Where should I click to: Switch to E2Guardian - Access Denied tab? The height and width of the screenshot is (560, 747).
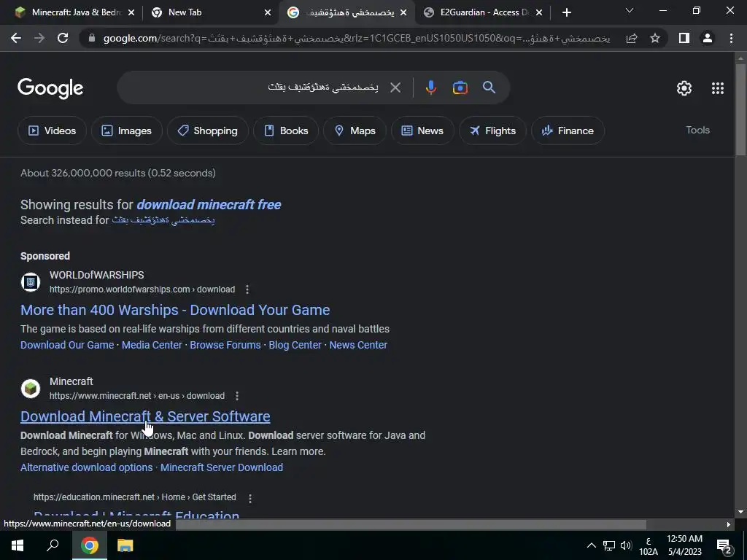click(483, 12)
